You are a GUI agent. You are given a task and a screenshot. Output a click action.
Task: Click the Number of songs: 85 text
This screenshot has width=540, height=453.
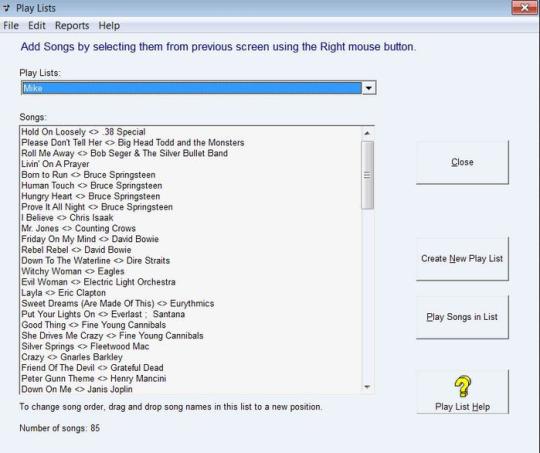click(x=60, y=428)
